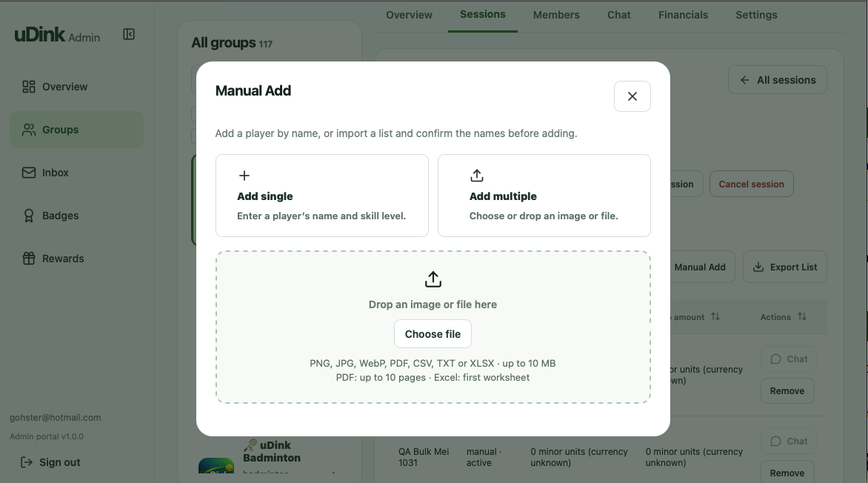Open the Overview tab
This screenshot has width=868, height=483.
point(409,15)
